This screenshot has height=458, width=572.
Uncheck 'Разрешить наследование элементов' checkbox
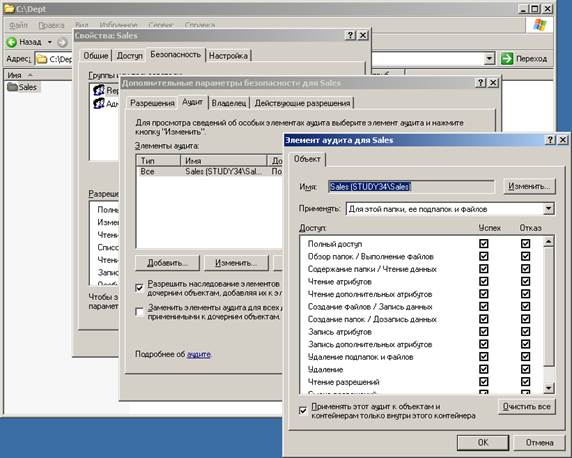click(x=139, y=288)
